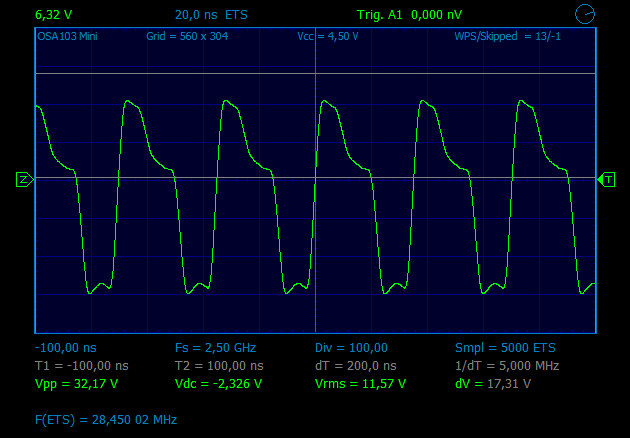Click the T2 = 100,00 ns cursor value
This screenshot has height=438, width=630.
(219, 365)
